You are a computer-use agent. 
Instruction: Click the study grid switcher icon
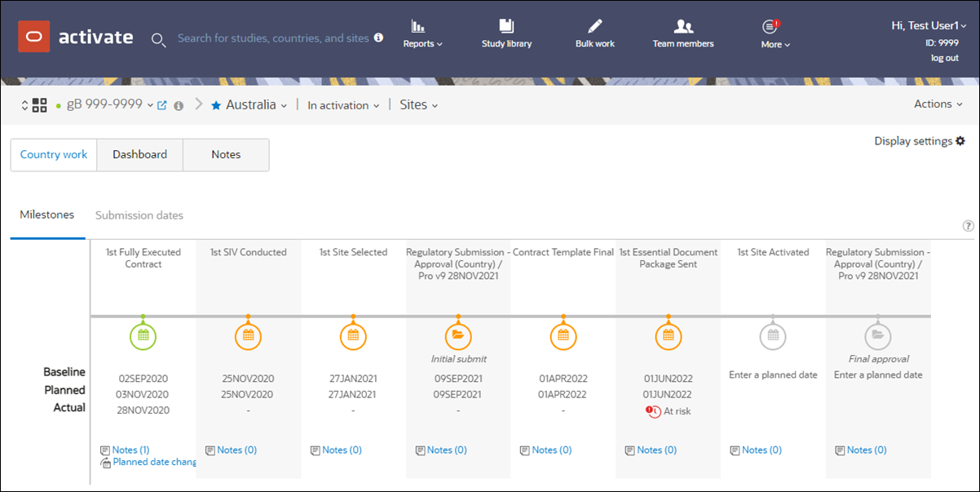[39, 105]
